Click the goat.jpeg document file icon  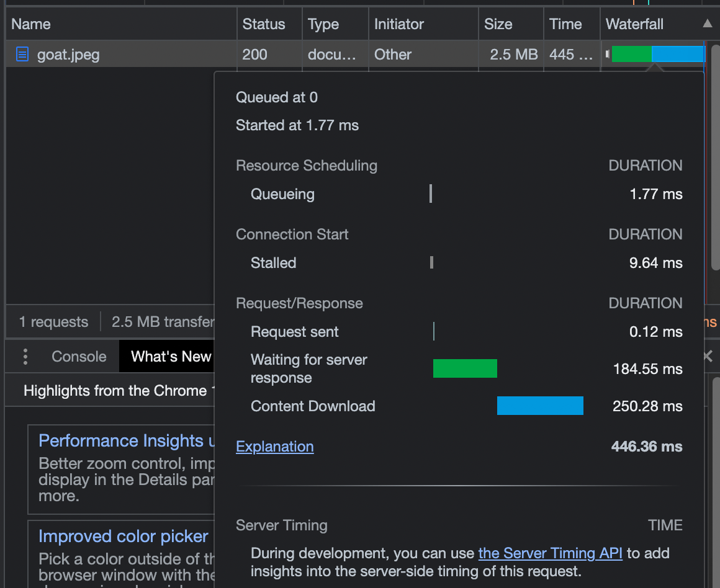[x=22, y=54]
